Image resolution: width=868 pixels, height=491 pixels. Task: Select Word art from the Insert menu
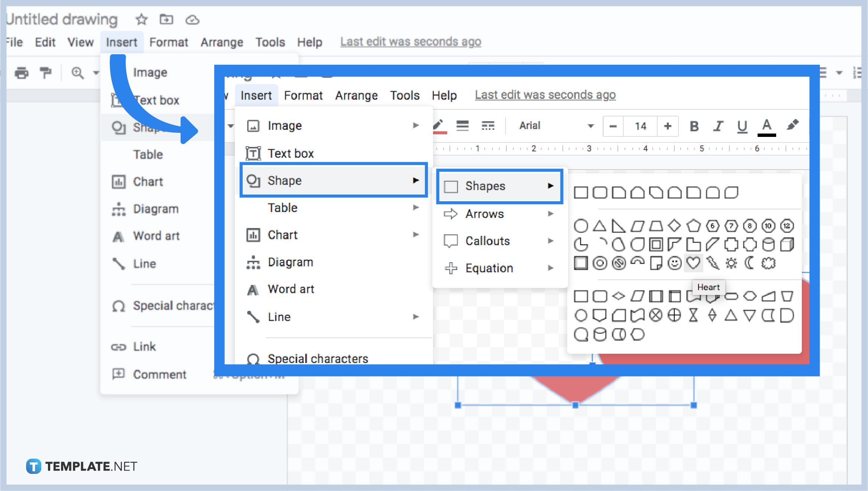(291, 289)
